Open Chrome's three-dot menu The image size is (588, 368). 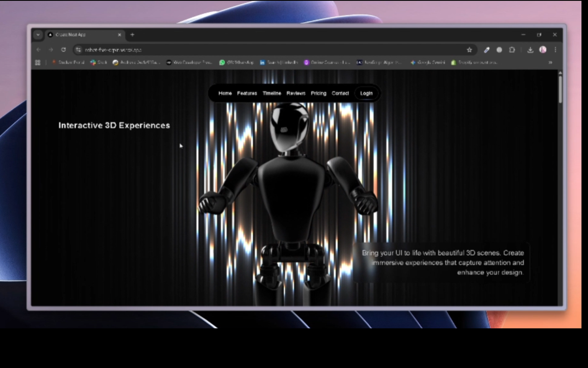555,50
